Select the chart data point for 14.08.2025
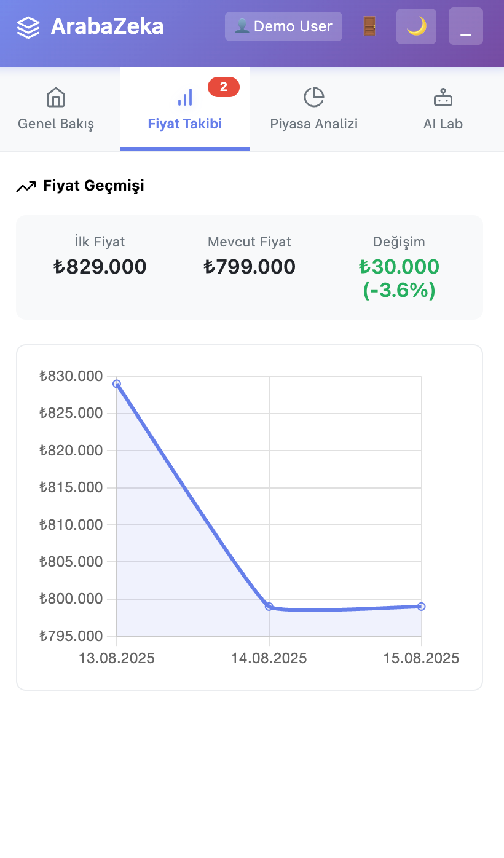 coord(269,607)
